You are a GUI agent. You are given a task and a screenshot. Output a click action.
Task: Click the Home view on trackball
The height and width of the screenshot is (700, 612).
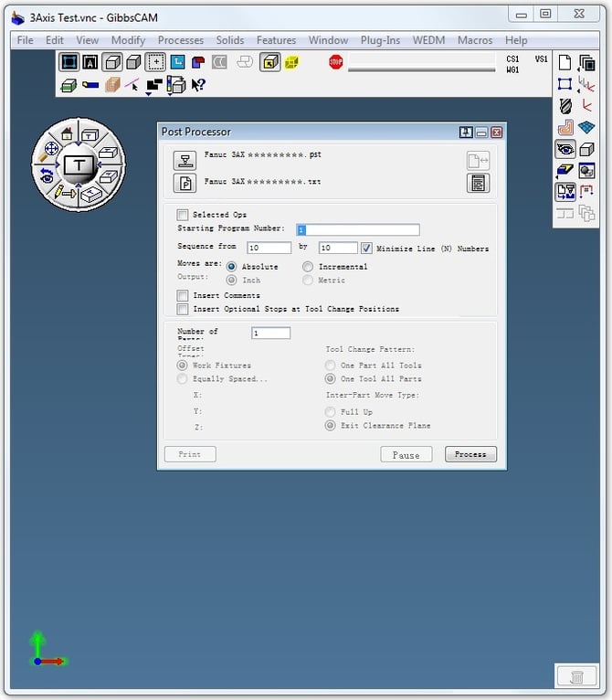[x=67, y=133]
